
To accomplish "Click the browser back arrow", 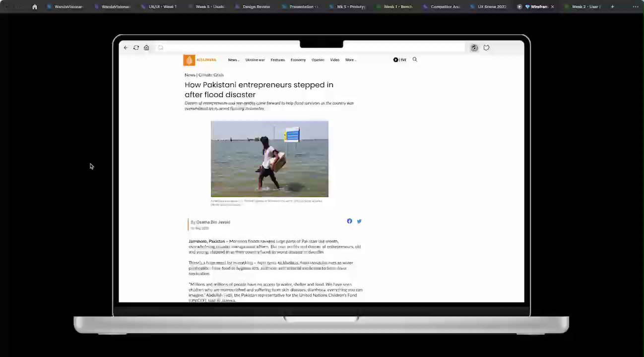I will pyautogui.click(x=126, y=48).
